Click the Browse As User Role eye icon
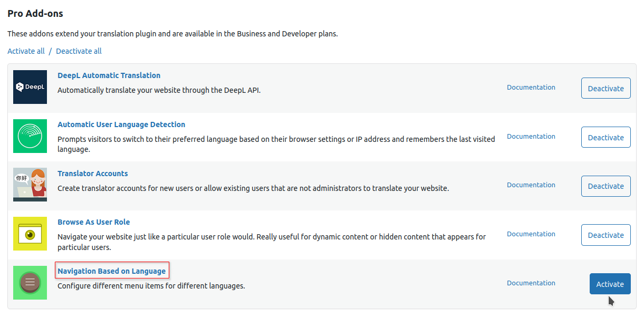The height and width of the screenshot is (317, 644). click(x=30, y=234)
